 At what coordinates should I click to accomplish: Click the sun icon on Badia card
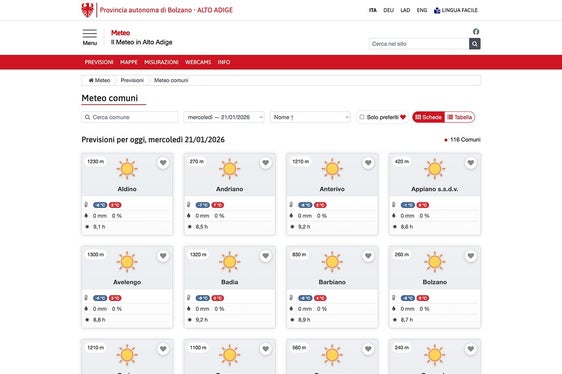[229, 261]
